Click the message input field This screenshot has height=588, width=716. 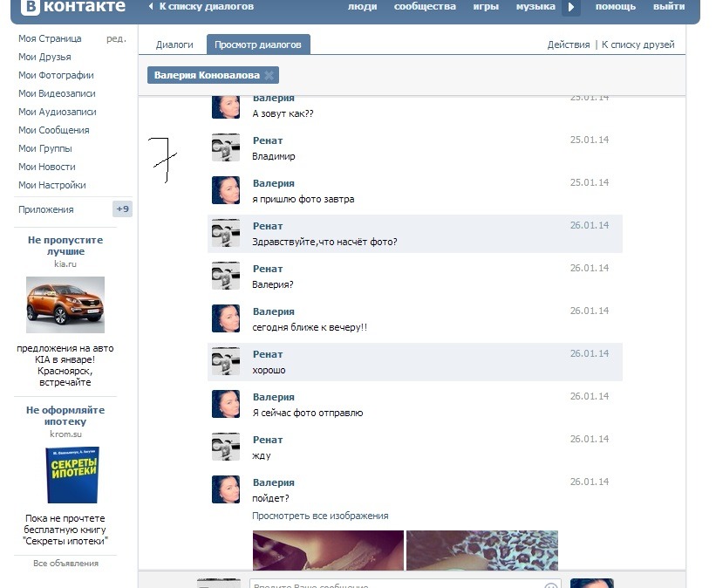[405, 584]
